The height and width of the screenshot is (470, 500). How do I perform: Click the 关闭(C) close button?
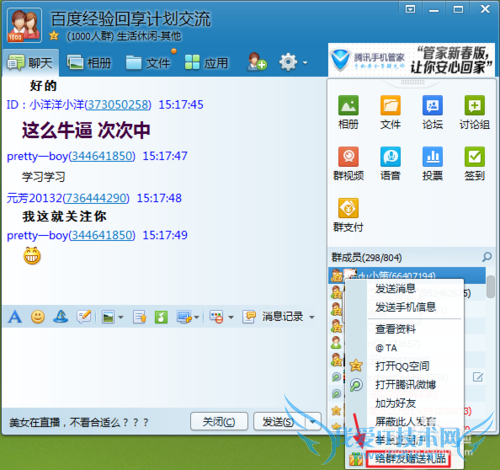pyautogui.click(x=219, y=422)
